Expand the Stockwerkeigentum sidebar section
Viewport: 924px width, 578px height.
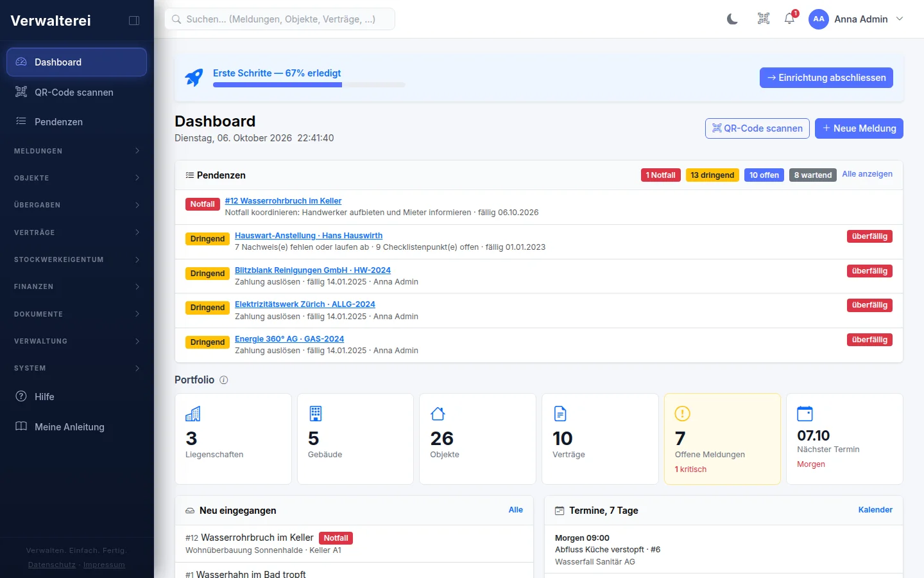pyautogui.click(x=77, y=259)
